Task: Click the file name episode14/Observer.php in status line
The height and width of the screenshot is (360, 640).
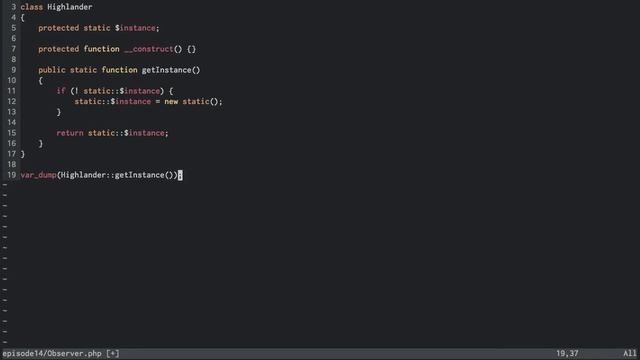Action: click(52, 353)
